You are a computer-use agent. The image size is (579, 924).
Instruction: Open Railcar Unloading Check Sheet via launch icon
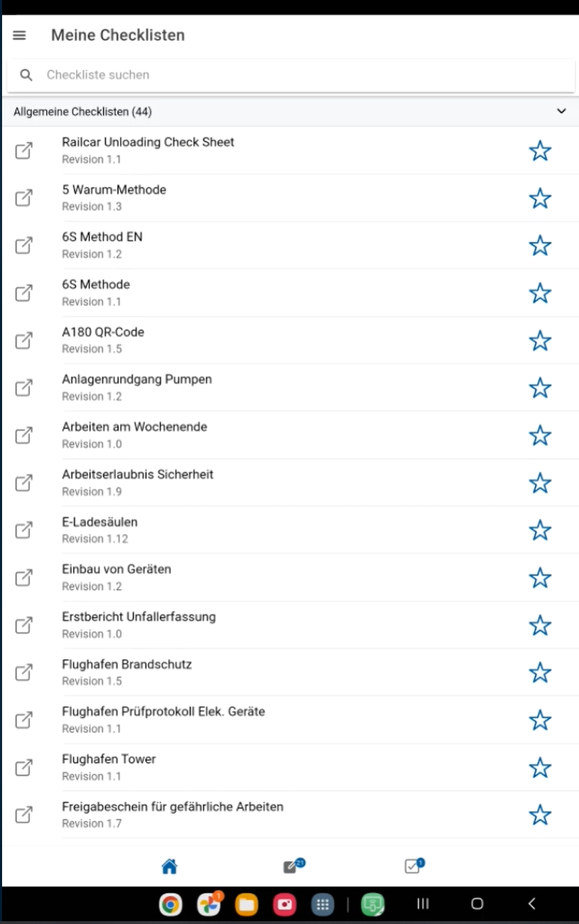click(24, 151)
